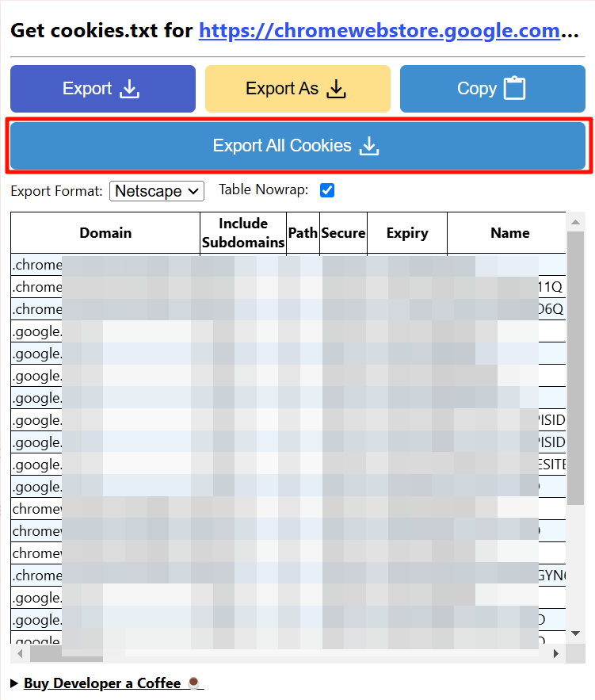
Task: Click the Secure column header
Action: pos(343,233)
